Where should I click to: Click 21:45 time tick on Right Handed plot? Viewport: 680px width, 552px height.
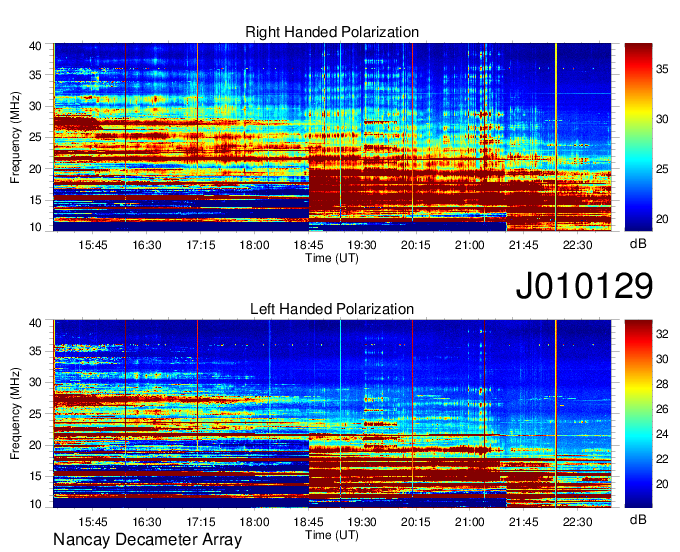[x=523, y=245]
